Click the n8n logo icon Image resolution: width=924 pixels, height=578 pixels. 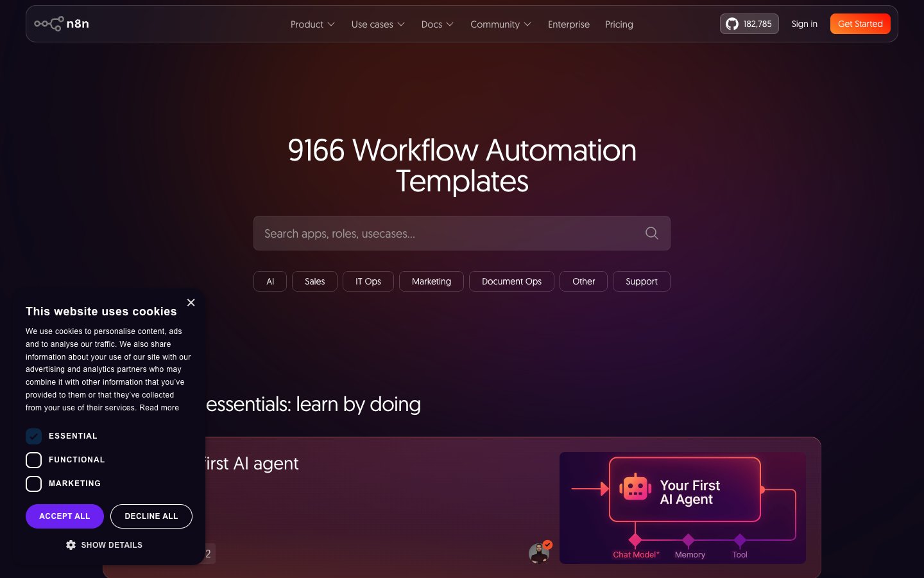tap(48, 24)
